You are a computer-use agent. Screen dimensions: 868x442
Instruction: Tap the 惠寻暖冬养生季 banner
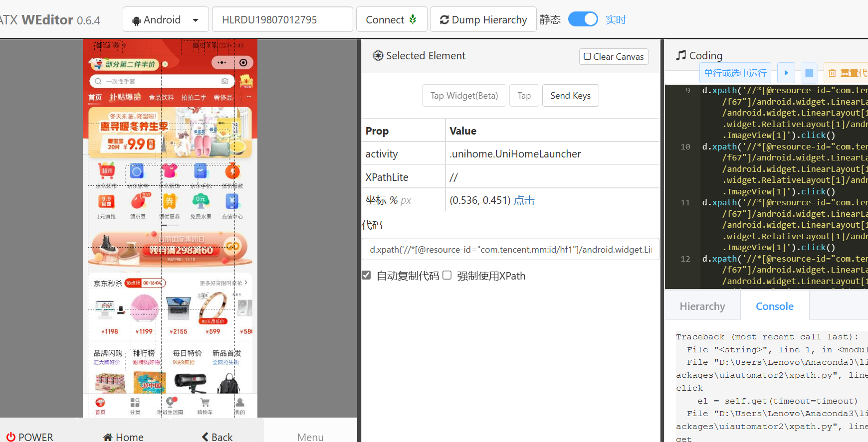(x=170, y=133)
